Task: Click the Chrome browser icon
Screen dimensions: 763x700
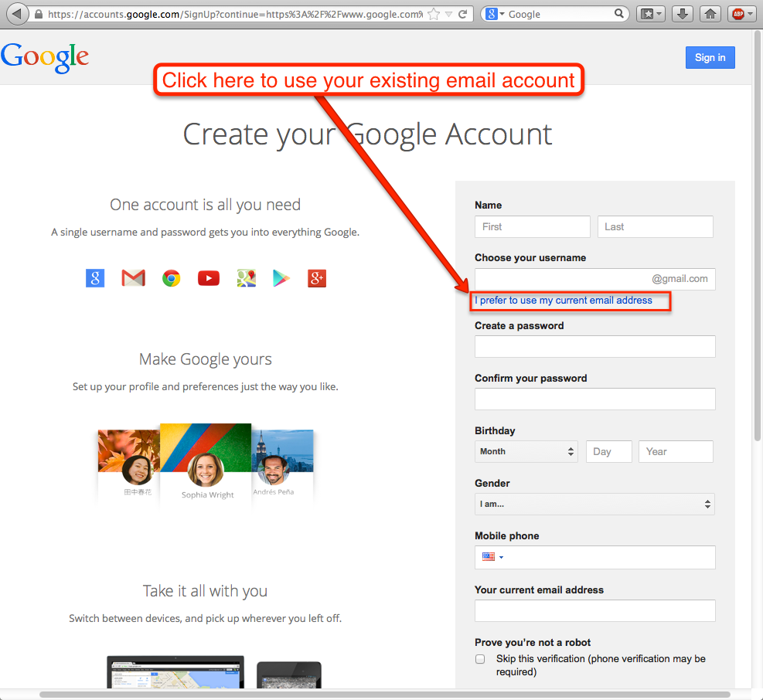Action: [x=172, y=278]
